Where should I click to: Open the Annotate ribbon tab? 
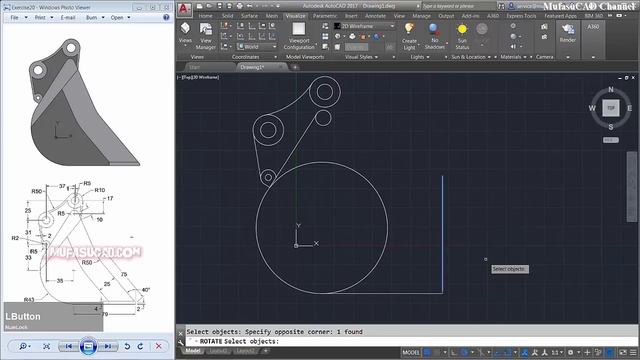pyautogui.click(x=375, y=16)
